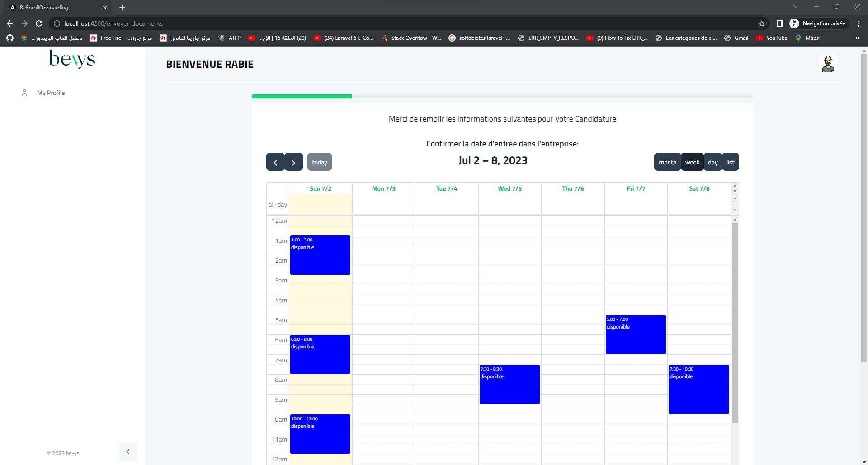Viewport: 868px width, 465px height.
Task: Open the browser tab search dropdown
Action: click(x=795, y=6)
